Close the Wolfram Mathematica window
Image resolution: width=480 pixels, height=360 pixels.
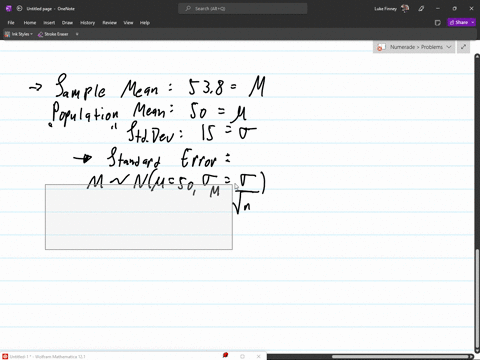coord(258,356)
